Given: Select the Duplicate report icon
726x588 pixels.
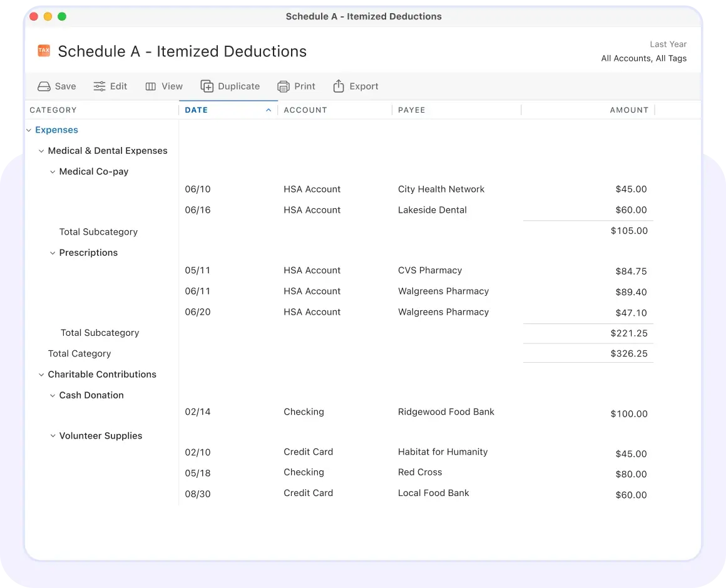Looking at the screenshot, I should [x=206, y=86].
